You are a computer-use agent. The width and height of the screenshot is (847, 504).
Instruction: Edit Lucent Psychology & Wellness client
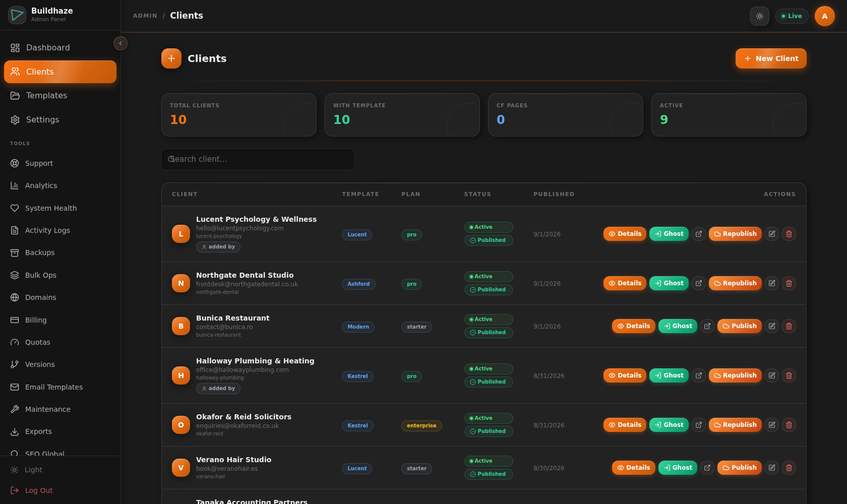click(x=772, y=234)
